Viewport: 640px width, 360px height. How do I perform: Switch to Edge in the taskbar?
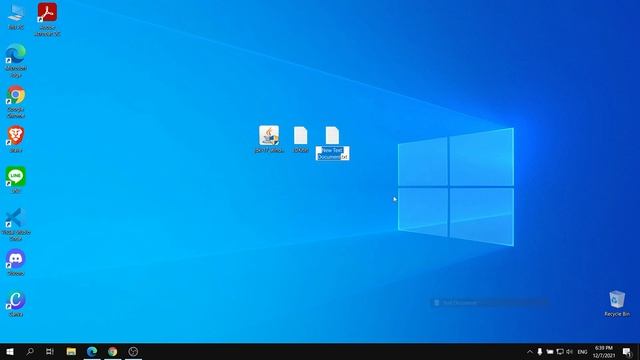92,351
